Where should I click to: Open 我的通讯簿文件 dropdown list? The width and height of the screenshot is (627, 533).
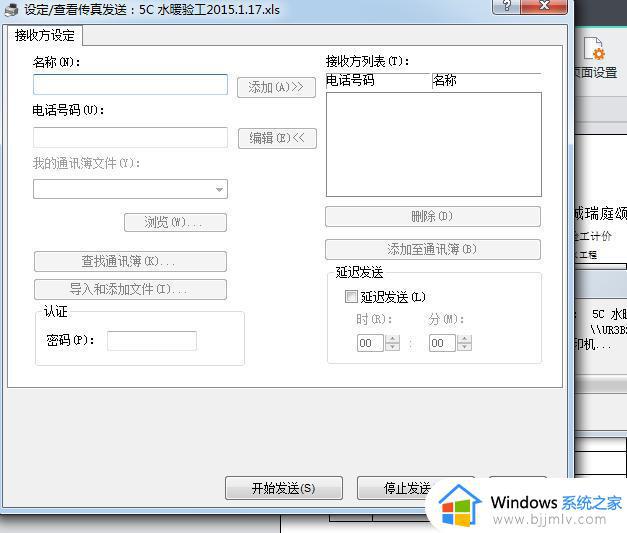point(130,189)
